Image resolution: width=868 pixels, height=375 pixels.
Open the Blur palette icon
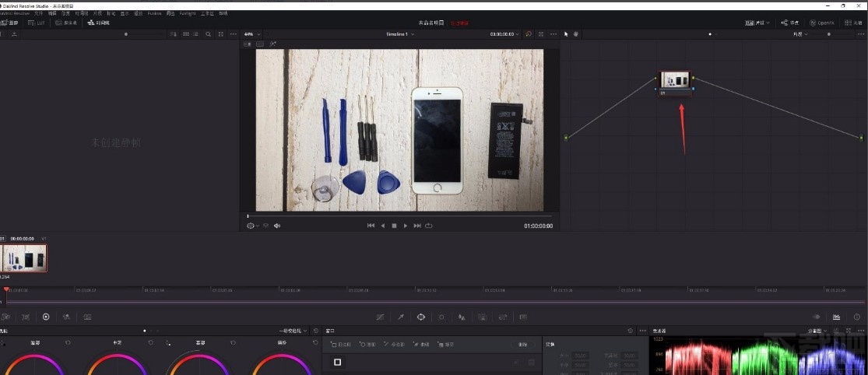pos(462,317)
